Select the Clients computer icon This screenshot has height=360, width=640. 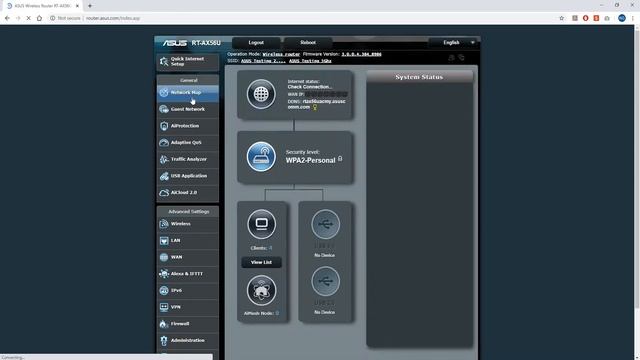[x=261, y=224]
